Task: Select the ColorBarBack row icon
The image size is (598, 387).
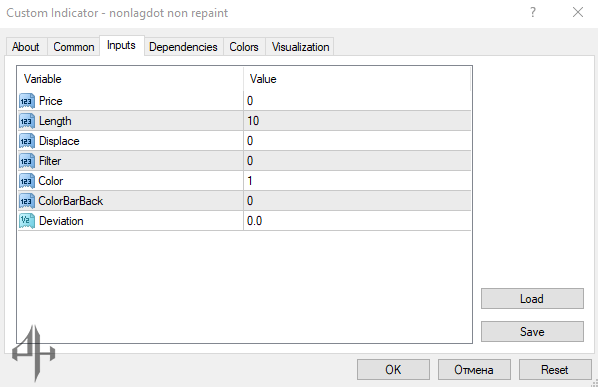Action: 27,201
